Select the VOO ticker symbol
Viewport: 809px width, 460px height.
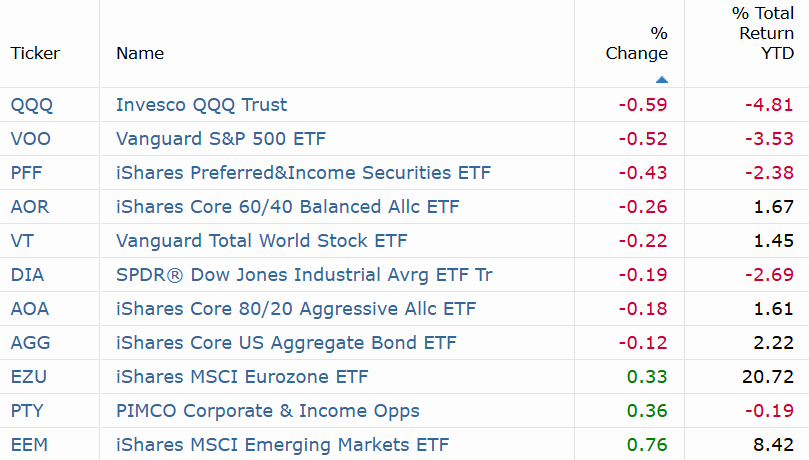pos(30,139)
